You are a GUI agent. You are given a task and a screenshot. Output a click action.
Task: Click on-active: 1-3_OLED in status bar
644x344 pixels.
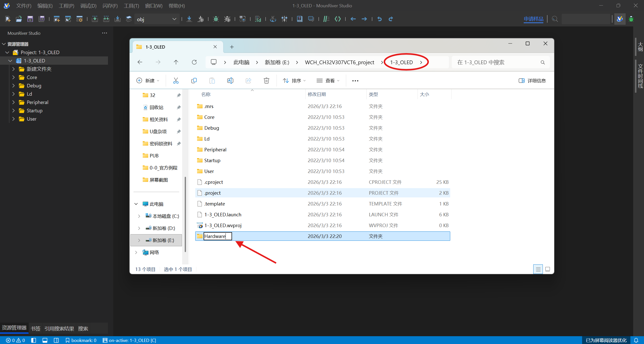(x=130, y=340)
